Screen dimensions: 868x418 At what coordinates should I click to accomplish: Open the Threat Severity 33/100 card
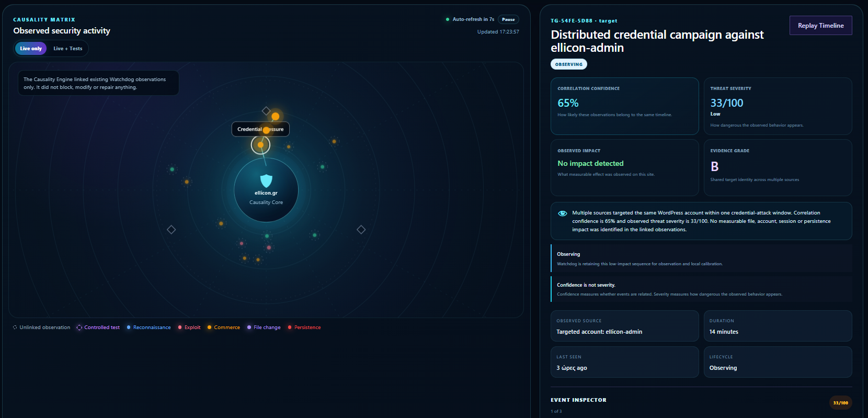point(778,106)
